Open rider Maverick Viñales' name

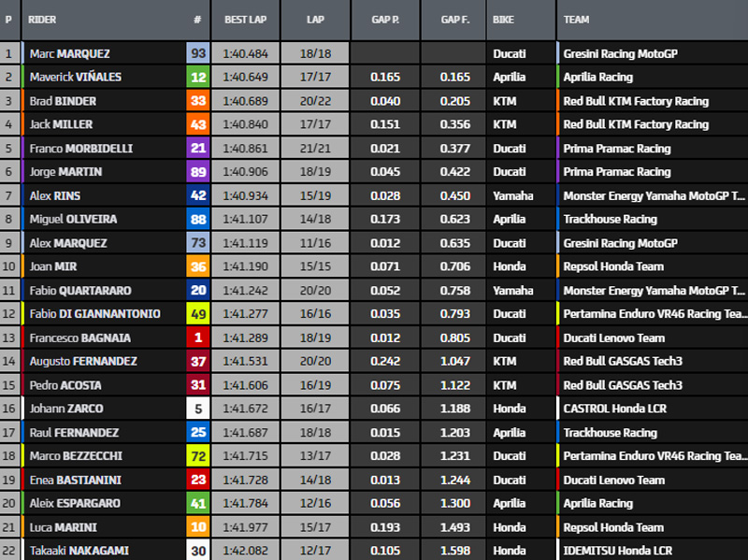point(75,77)
